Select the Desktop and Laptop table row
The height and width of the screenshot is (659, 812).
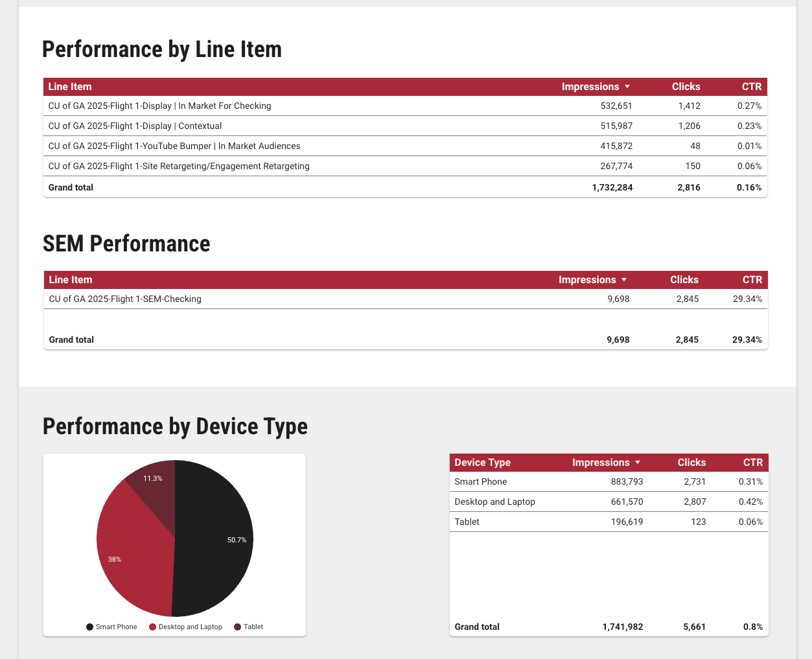tap(494, 502)
